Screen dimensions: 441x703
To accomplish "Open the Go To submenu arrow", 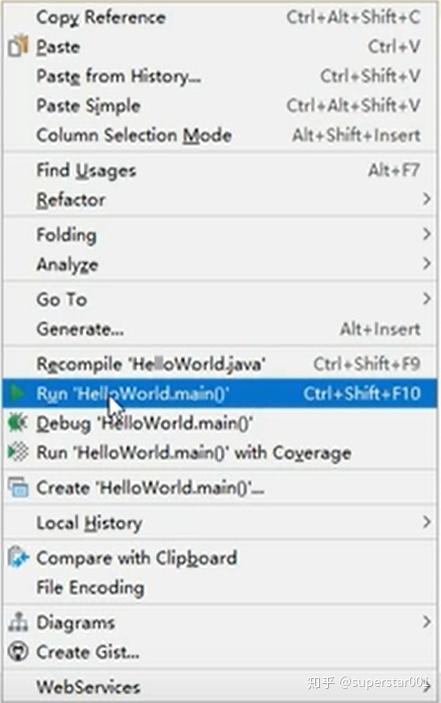I will (427, 298).
